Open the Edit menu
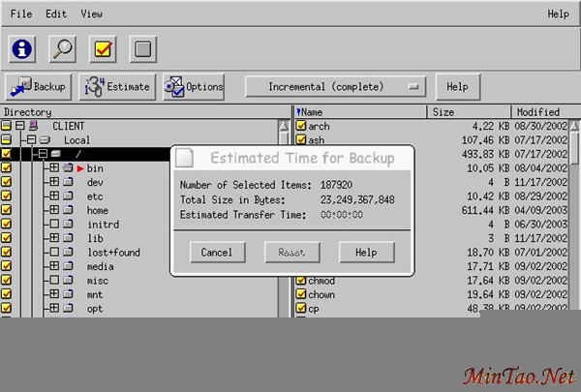 (x=56, y=15)
